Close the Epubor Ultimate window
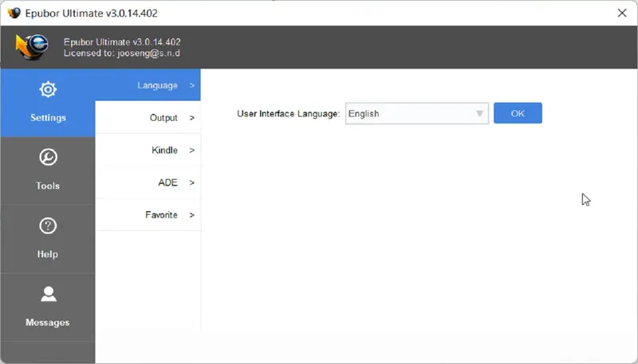 tap(621, 13)
